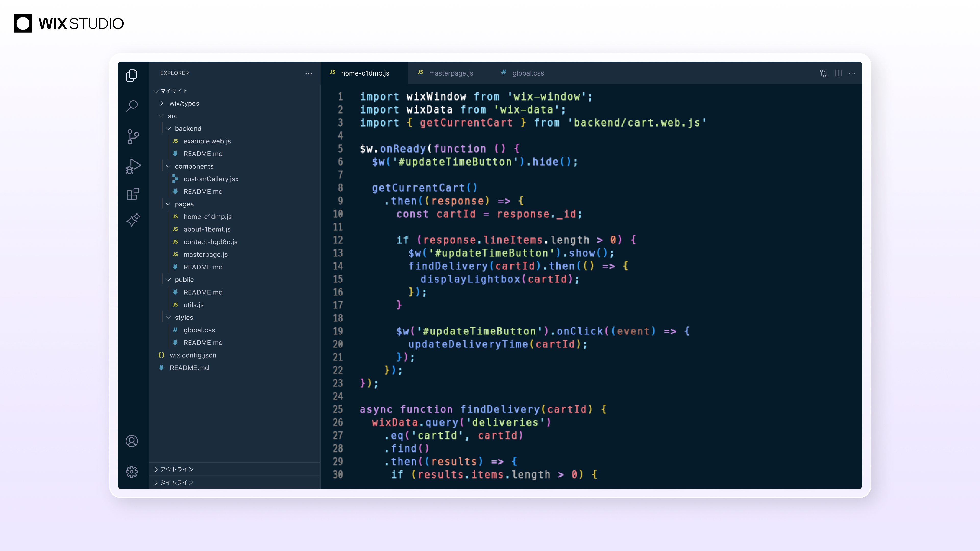Click the Explorer icon in the activity bar
980x551 pixels.
132,75
